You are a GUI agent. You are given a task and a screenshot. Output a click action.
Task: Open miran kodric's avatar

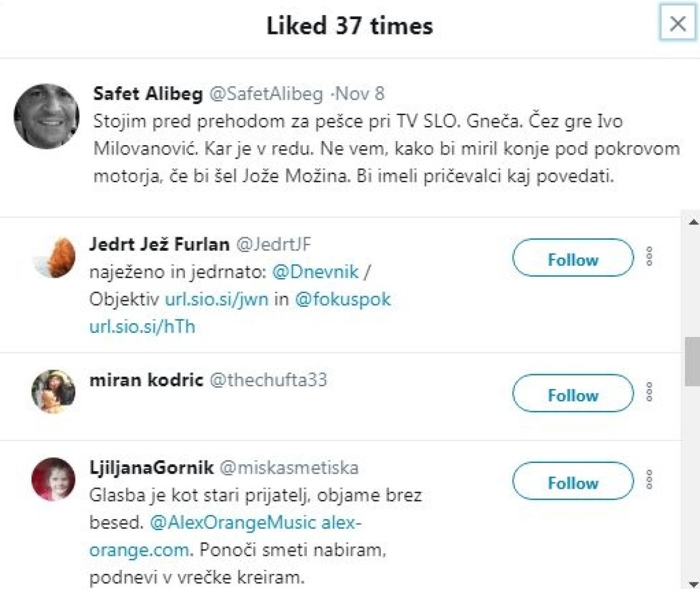[x=54, y=391]
